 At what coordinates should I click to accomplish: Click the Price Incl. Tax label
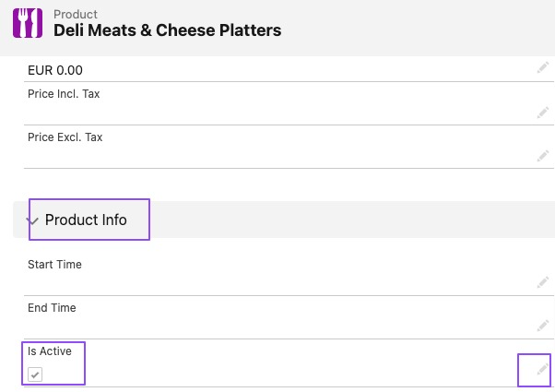point(64,93)
